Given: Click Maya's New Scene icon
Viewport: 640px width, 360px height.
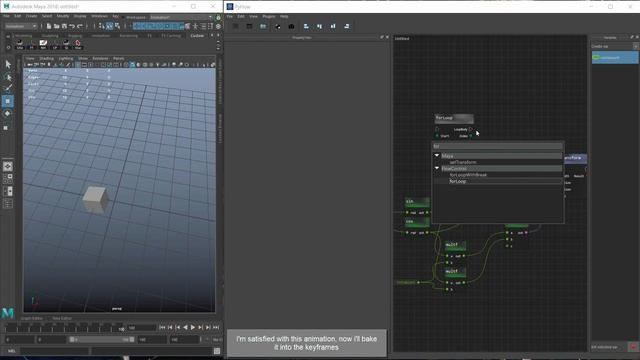Looking at the screenshot, I should 49,26.
